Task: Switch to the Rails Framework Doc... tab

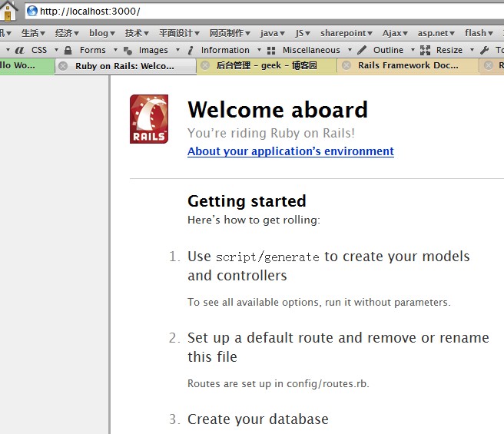Action: click(x=408, y=65)
